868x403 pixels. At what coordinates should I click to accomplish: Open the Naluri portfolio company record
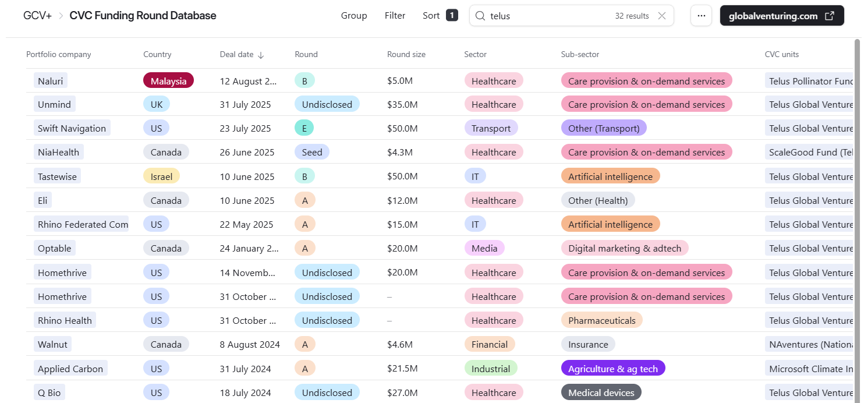(50, 81)
